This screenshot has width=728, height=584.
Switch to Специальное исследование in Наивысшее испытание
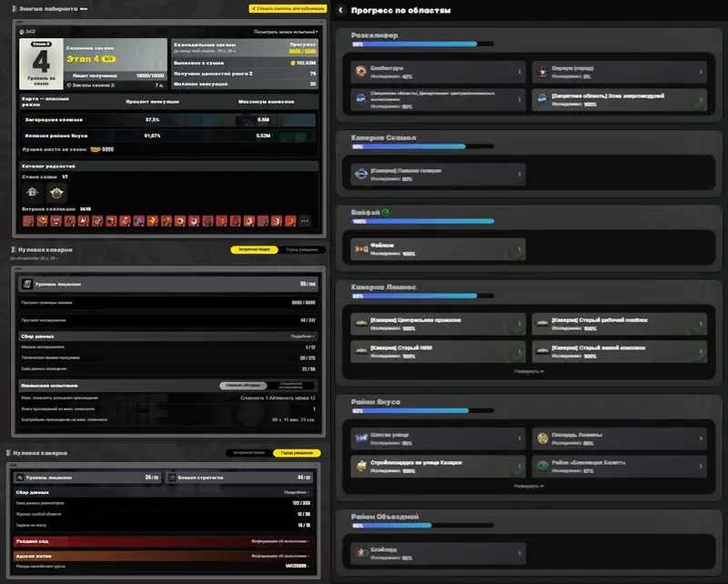(291, 386)
